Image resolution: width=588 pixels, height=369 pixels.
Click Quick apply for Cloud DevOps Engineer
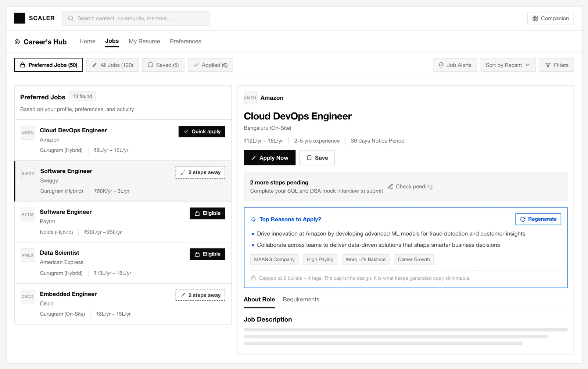202,132
